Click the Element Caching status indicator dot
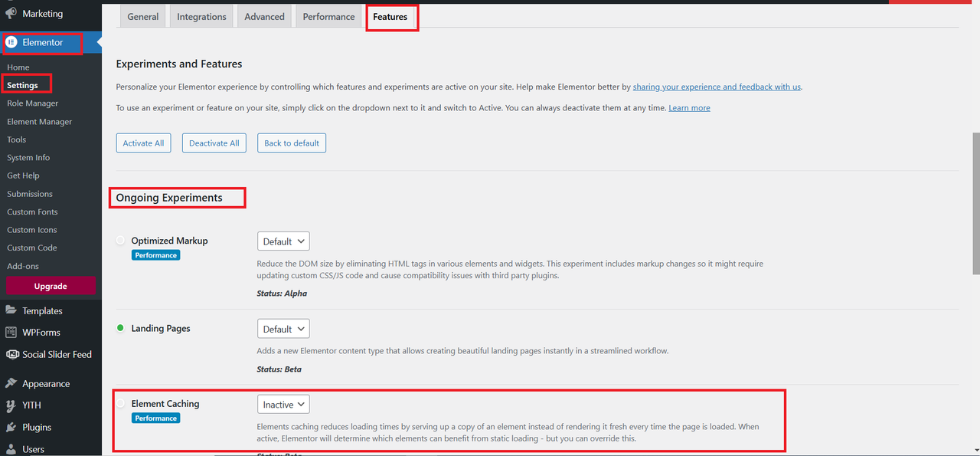The image size is (980, 456). click(120, 403)
